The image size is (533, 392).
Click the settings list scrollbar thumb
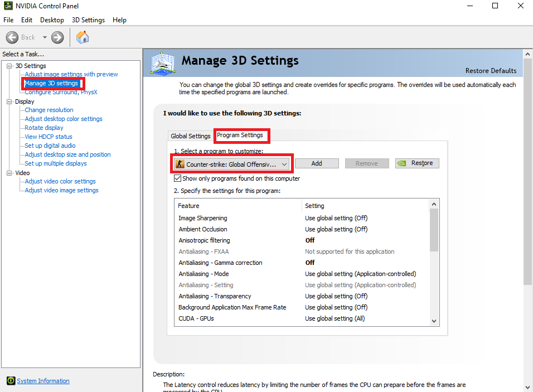tap(434, 230)
